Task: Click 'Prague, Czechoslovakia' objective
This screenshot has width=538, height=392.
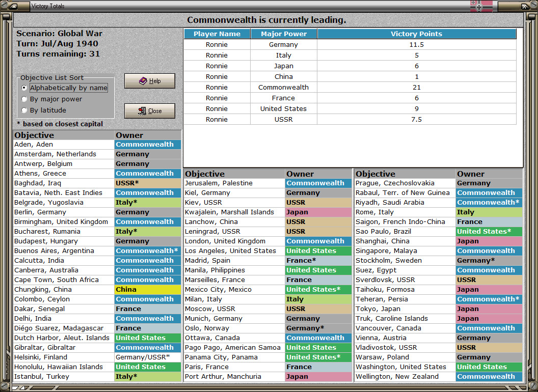Action: coord(405,183)
